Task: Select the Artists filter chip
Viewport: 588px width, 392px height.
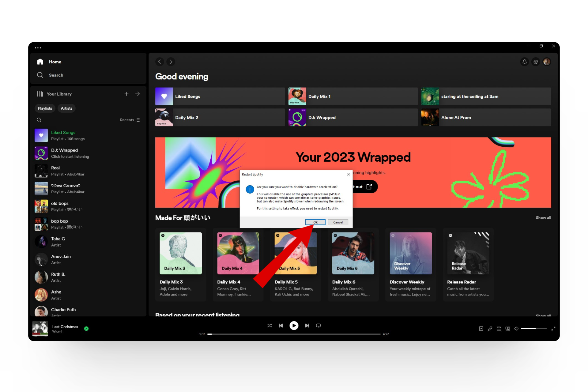Action: pos(66,108)
